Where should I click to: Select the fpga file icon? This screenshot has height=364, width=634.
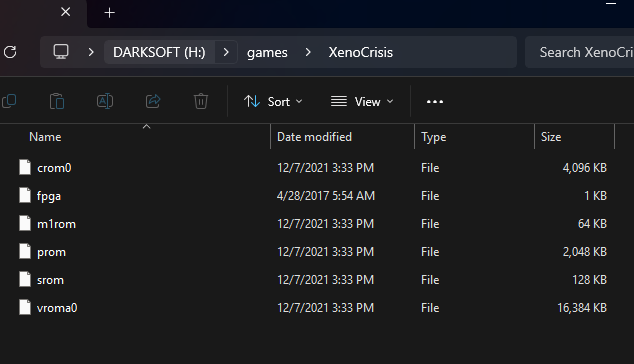pyautogui.click(x=25, y=195)
